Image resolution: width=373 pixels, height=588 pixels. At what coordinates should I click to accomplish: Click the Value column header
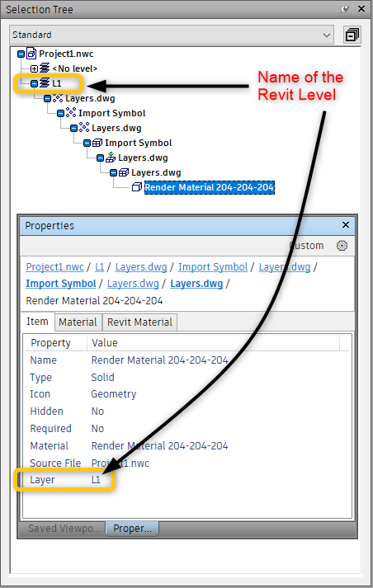pos(213,343)
